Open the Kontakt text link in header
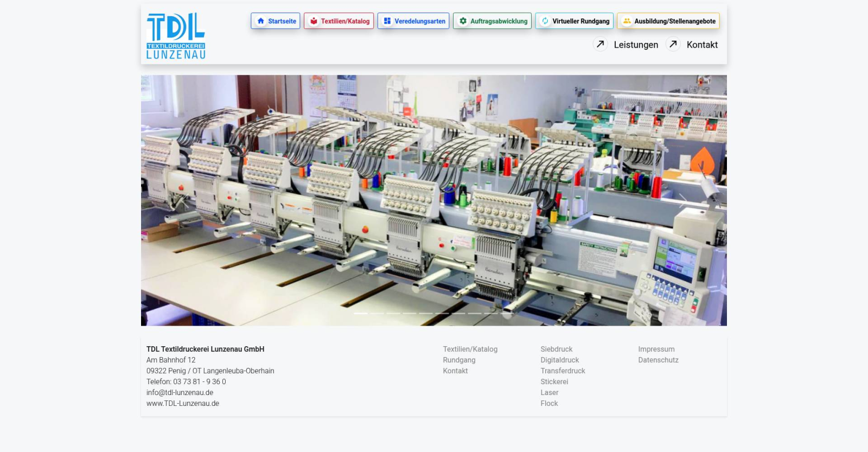Screen dimensions: 868x452 pos(702,45)
